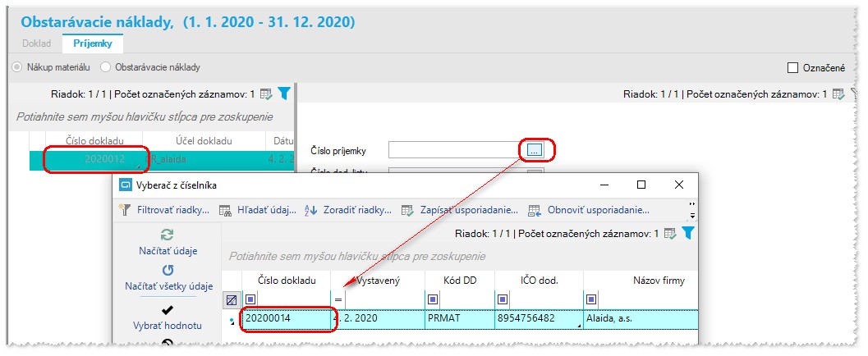Select the PRMAT cell
The height and width of the screenshot is (356, 868).
coord(460,319)
